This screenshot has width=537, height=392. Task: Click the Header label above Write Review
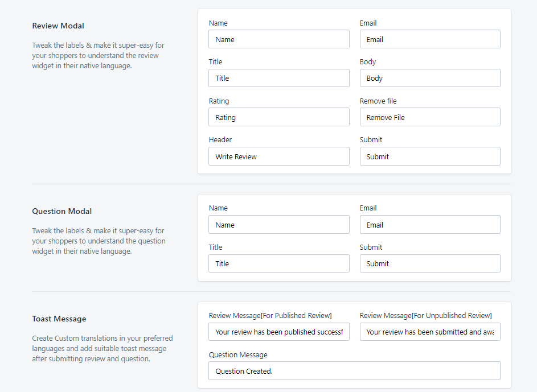coord(220,140)
